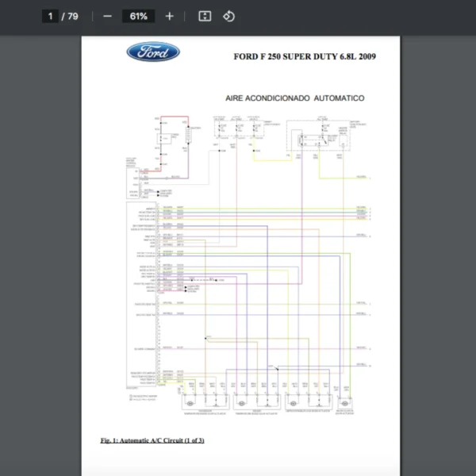Click the 61% zoom level box
This screenshot has height=476, width=476.
138,16
